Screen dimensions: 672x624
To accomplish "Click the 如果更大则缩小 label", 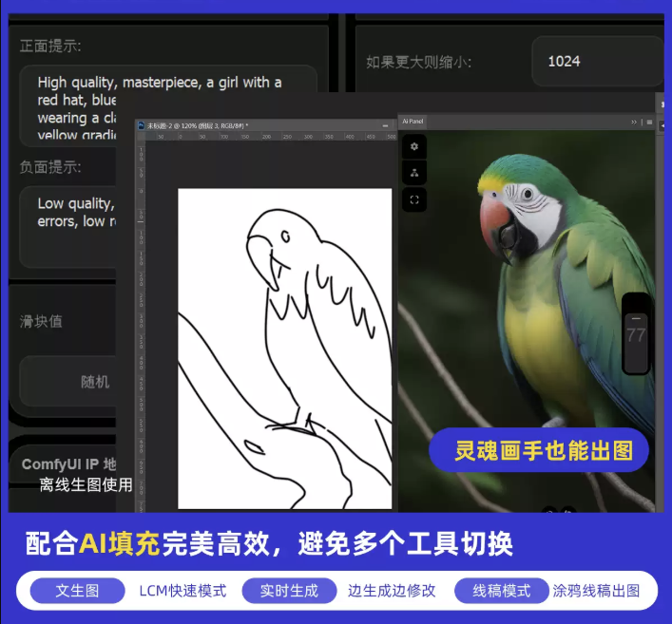I will (419, 62).
